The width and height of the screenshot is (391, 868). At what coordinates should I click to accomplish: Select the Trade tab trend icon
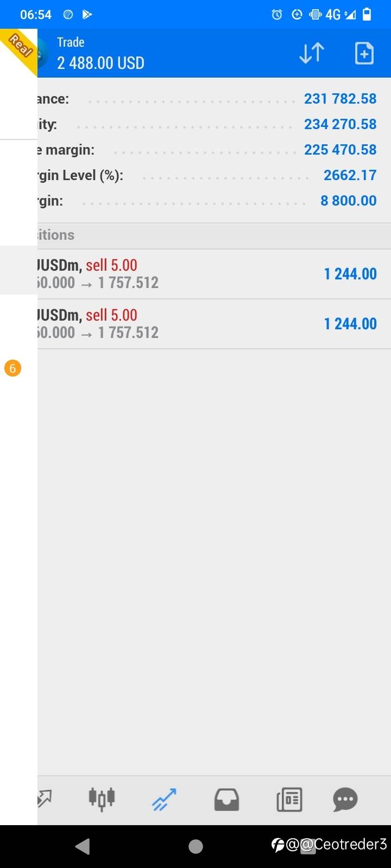pos(164,799)
